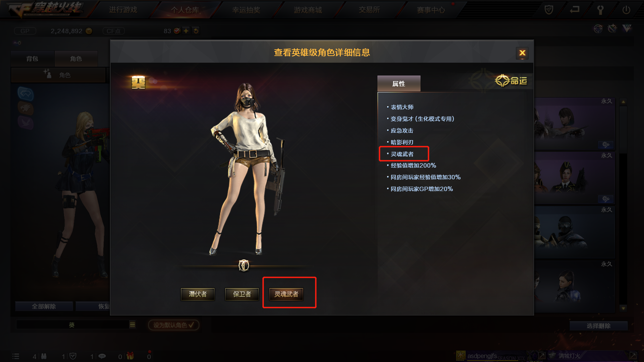Select the 保卫者 faction view
This screenshot has width=644, height=362.
coord(242,294)
